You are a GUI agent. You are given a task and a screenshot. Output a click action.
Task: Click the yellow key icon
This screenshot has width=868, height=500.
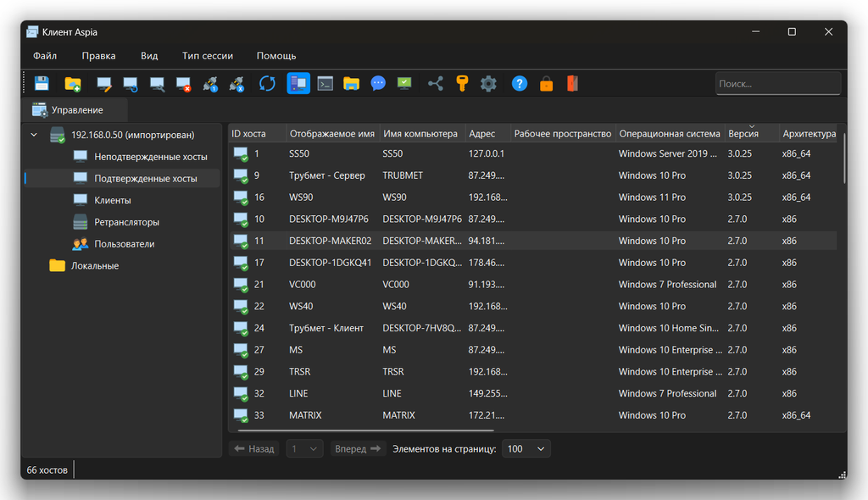(x=462, y=84)
